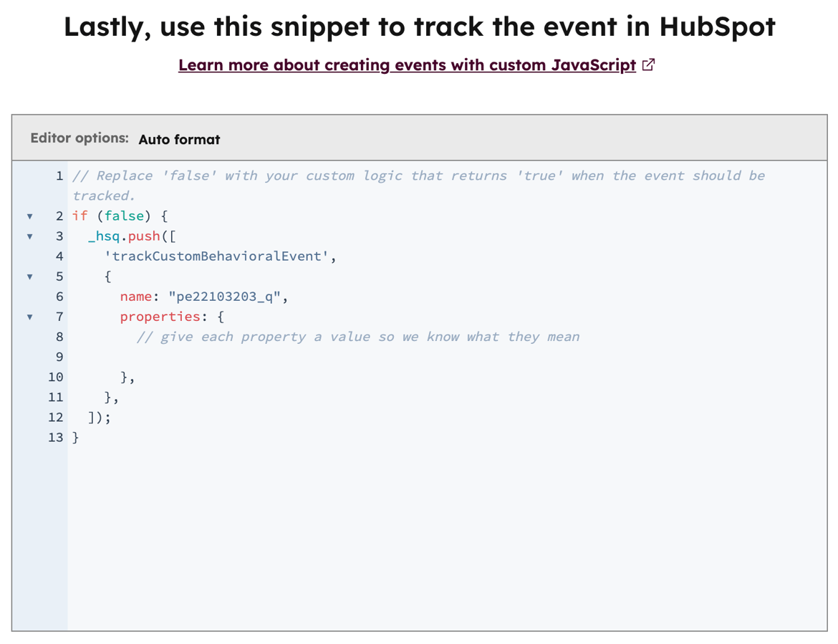838x644 pixels.
Task: Collapse the if (false) block on line 2
Action: tap(29, 216)
